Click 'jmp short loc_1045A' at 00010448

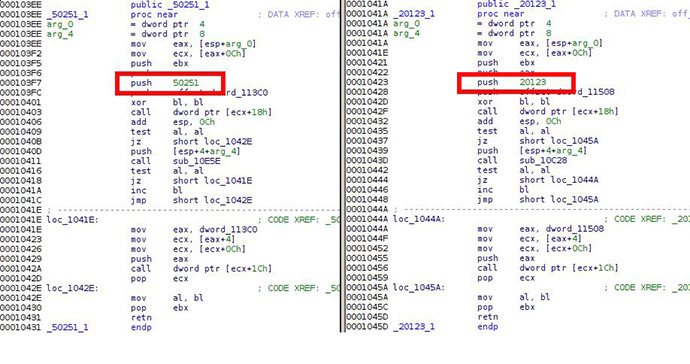pyautogui.click(x=538, y=199)
